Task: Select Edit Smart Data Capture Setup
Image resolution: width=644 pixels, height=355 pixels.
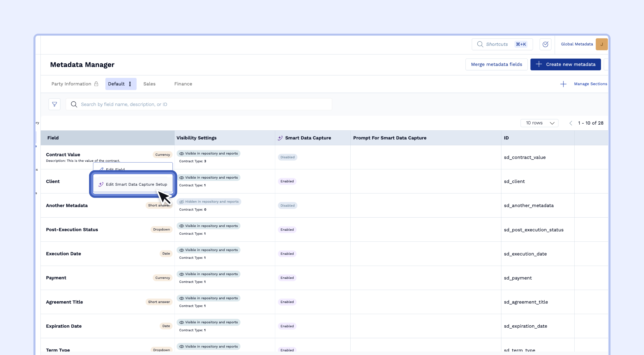Action: (x=136, y=184)
